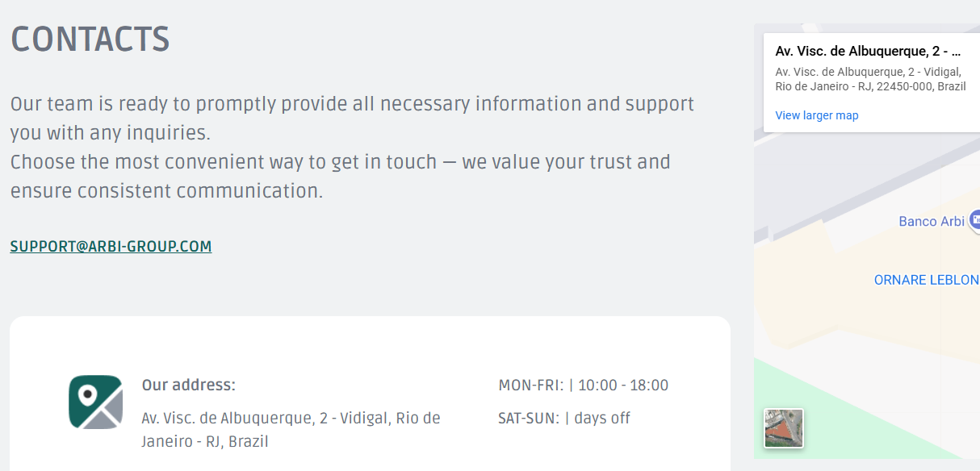Screen dimensions: 980x471
Task: Click the 'Choose the most convenient way' sentence
Action: 340,176
